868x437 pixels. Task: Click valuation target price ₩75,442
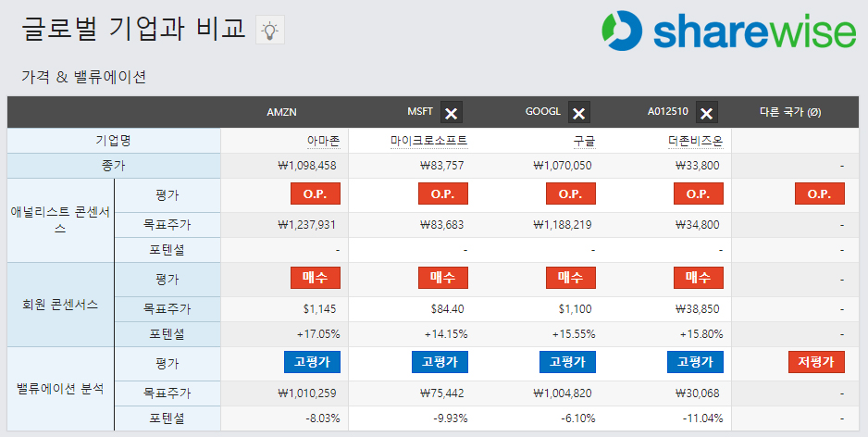click(x=441, y=393)
